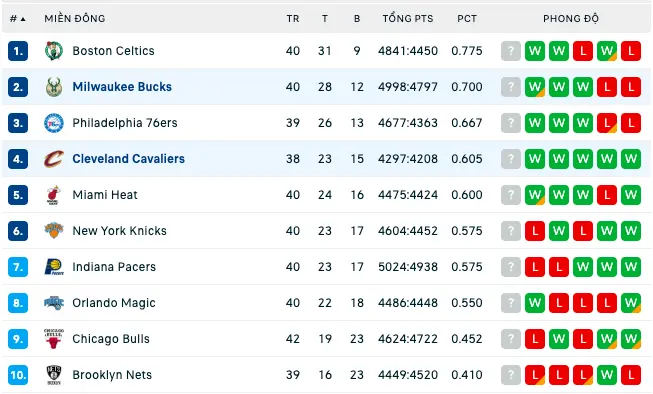Open the Cleveland Cavaliers team link

(128, 159)
